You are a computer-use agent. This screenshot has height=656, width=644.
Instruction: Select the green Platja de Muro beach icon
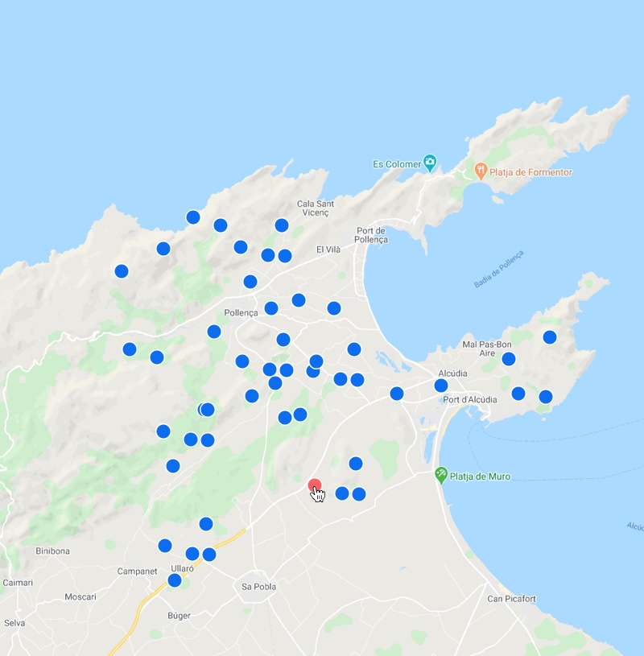click(441, 475)
